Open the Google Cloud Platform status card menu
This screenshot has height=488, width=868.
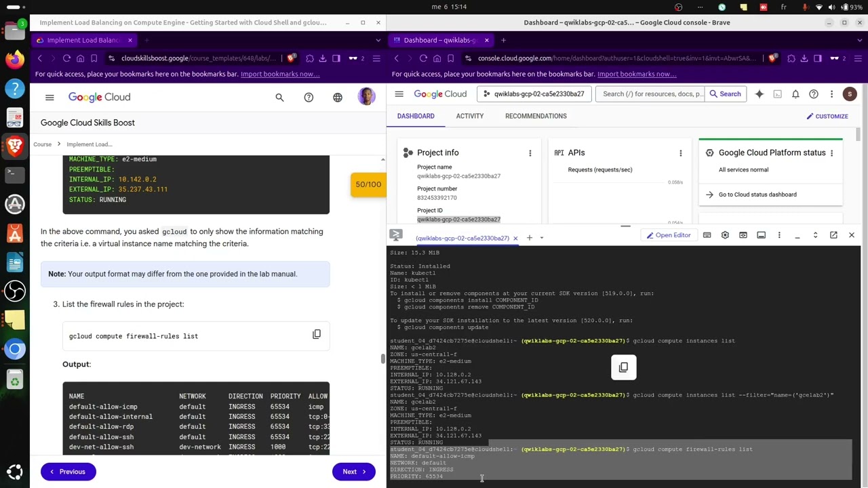pos(831,153)
